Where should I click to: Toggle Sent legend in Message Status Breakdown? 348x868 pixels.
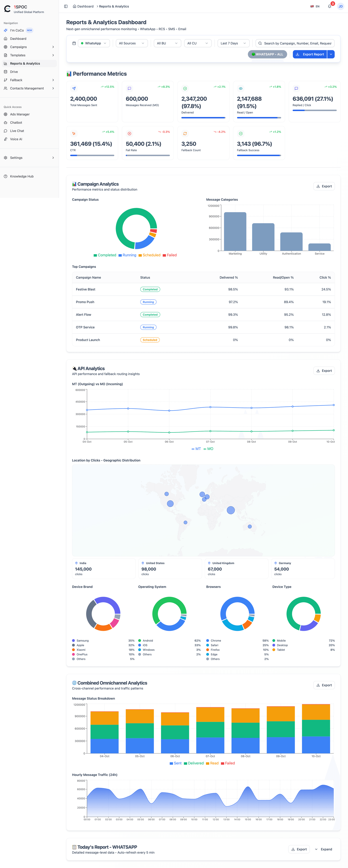176,763
